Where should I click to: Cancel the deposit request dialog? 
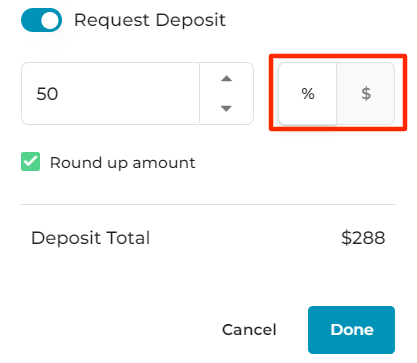click(x=249, y=330)
